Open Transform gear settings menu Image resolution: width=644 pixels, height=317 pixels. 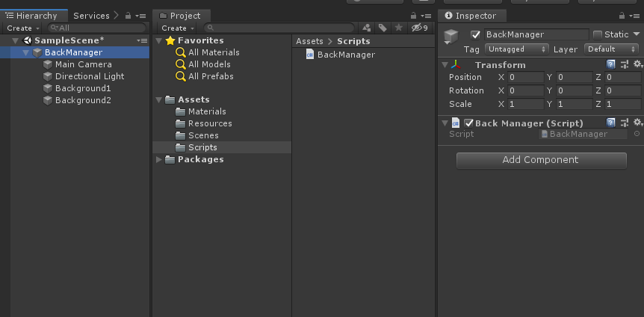coord(637,64)
